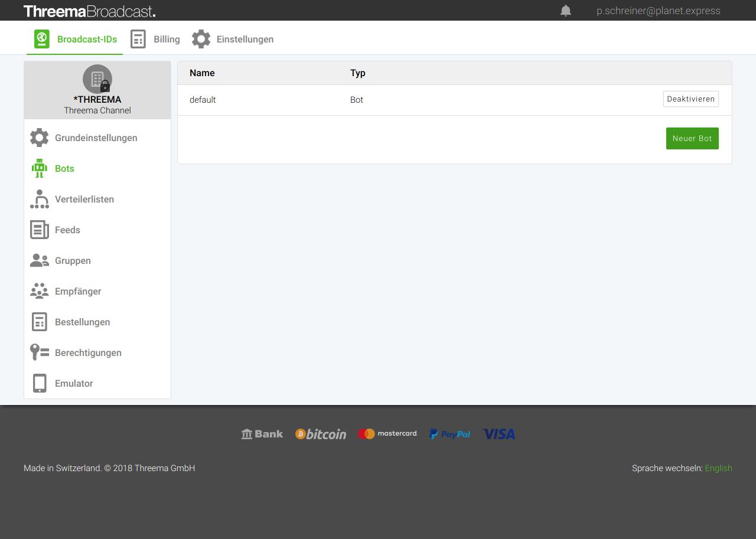
Task: Open Berechtigungen label in the sidebar
Action: (x=88, y=352)
